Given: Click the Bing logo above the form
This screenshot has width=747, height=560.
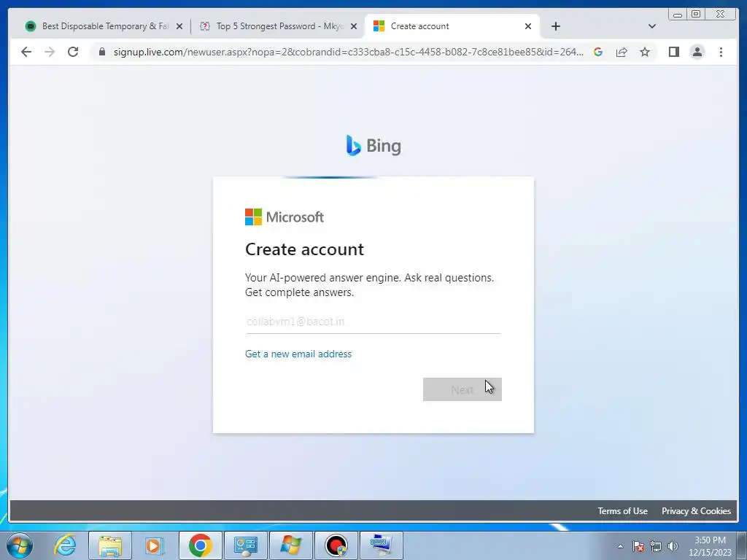Looking at the screenshot, I should click(x=373, y=145).
